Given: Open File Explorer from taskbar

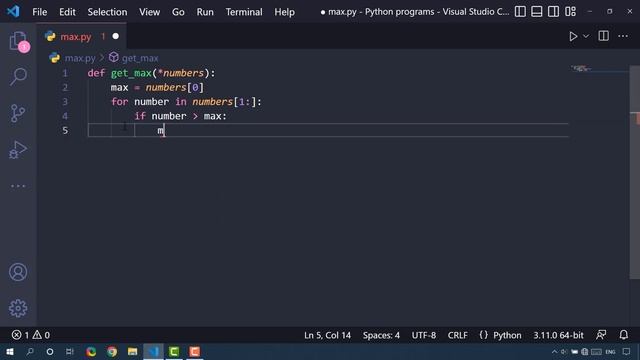Looking at the screenshot, I should click(x=132, y=351).
